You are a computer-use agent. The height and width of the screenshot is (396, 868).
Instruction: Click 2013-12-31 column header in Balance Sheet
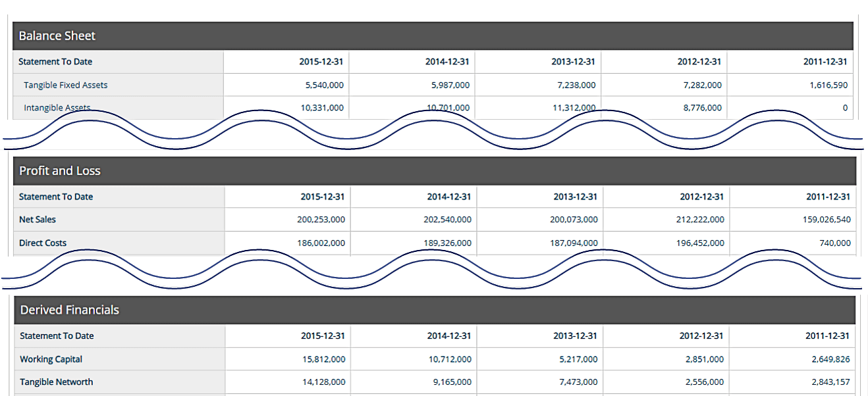tap(573, 62)
